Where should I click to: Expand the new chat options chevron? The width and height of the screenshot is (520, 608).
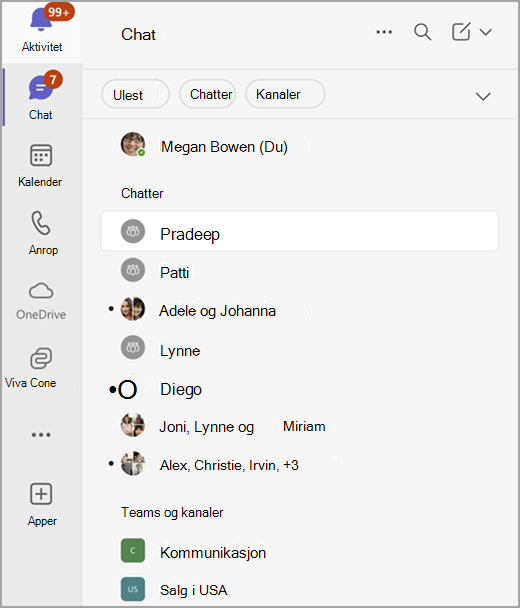pos(485,32)
